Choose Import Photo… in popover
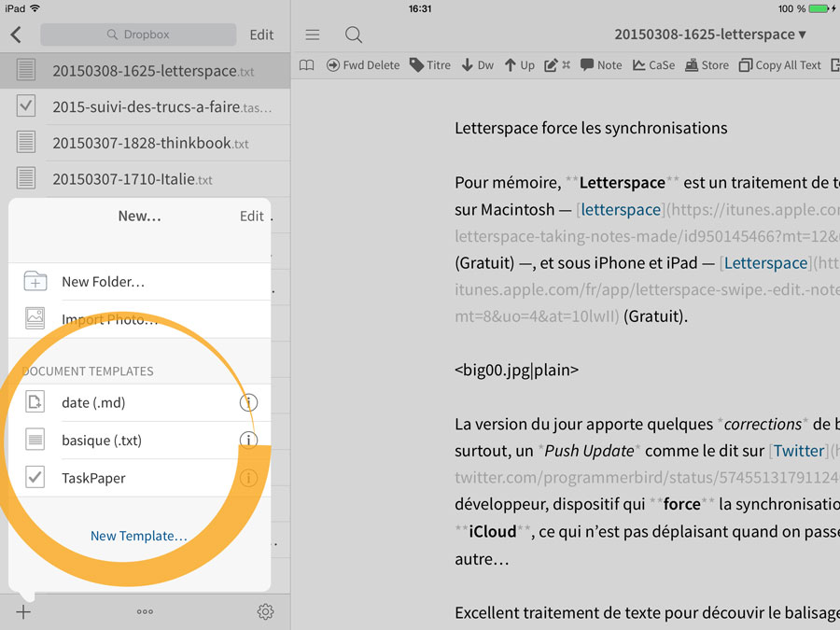This screenshot has width=840, height=630. pos(139,319)
